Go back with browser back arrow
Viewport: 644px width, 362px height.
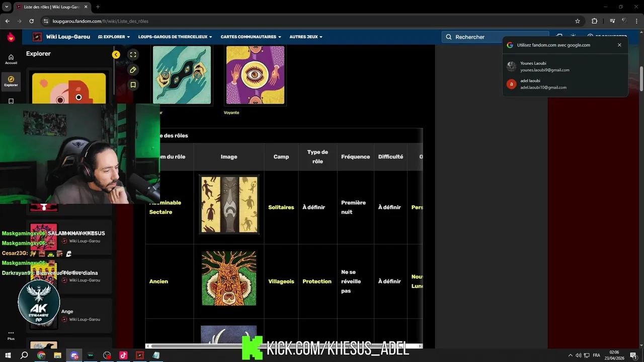point(7,21)
